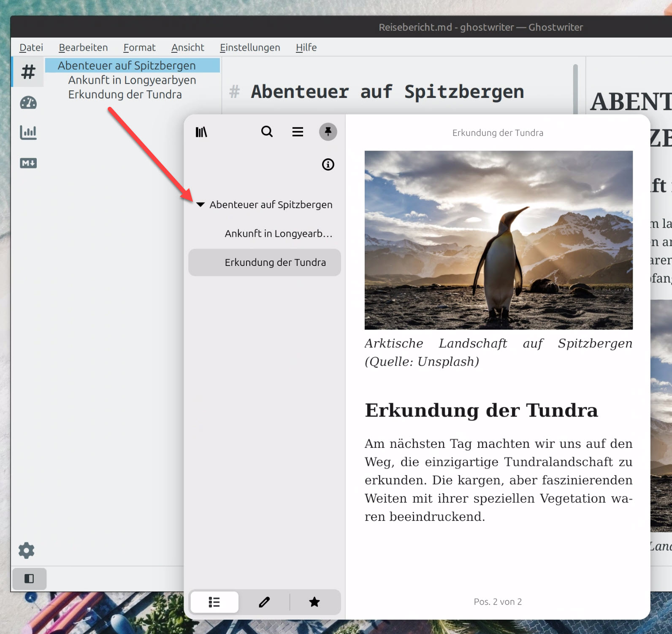
Task: Toggle the pin sidebar button
Action: pos(328,132)
